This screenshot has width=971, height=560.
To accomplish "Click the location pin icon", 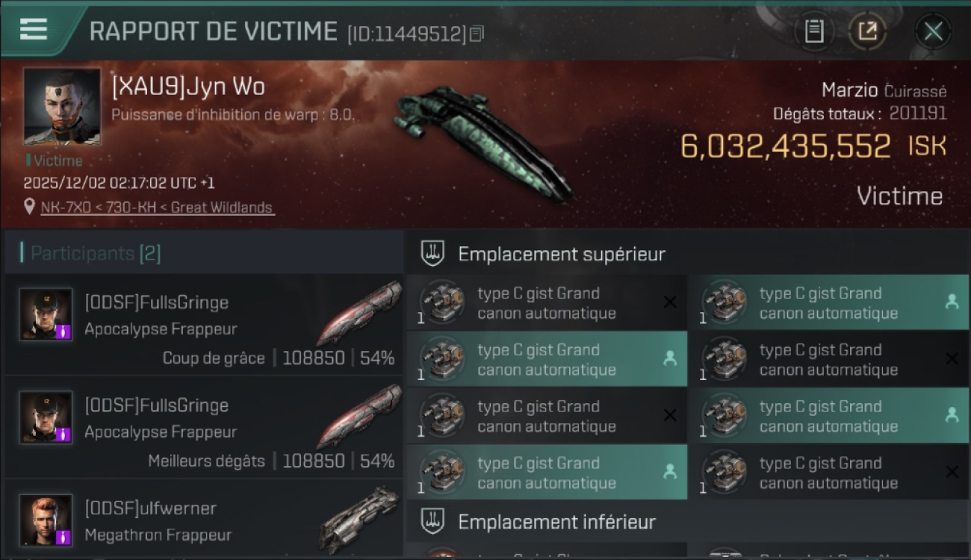I will coord(30,207).
